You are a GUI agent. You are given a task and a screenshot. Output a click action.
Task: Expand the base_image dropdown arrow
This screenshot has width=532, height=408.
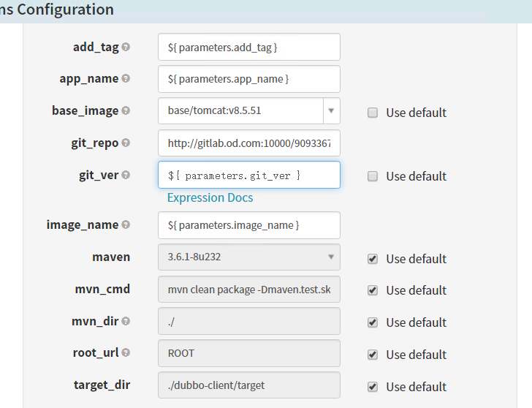[x=331, y=111]
